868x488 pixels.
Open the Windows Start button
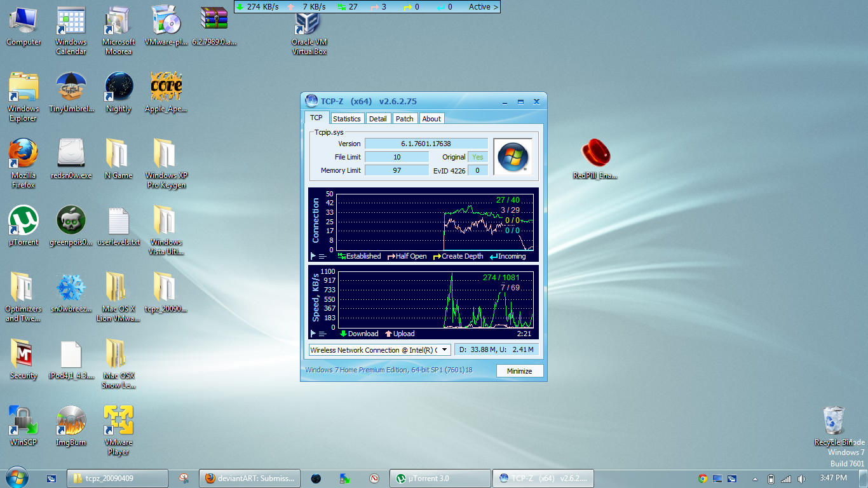[x=17, y=478]
